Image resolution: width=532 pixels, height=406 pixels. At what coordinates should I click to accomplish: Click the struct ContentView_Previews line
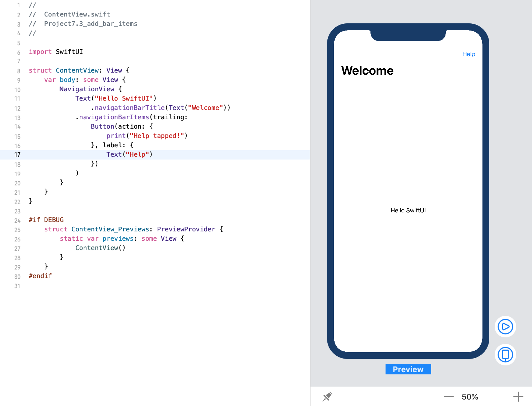pyautogui.click(x=134, y=229)
